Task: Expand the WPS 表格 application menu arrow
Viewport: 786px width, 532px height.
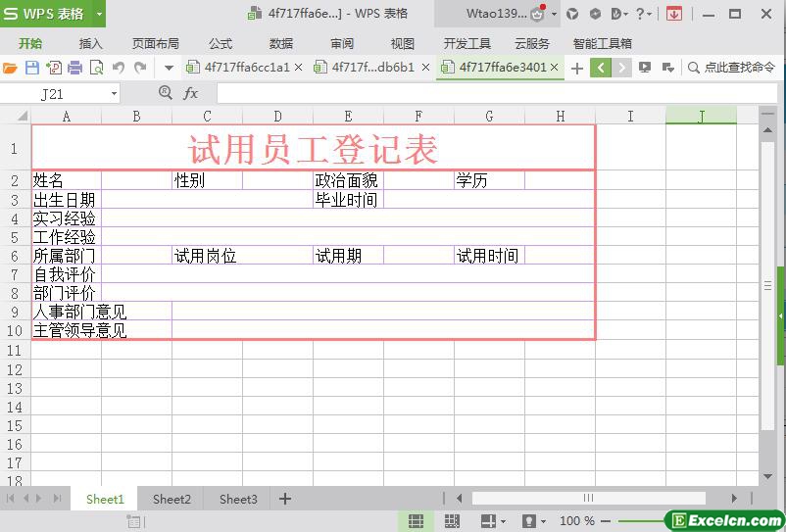Action: tap(99, 14)
